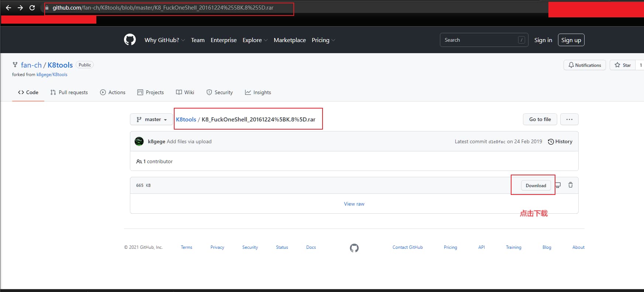Open the file History link

pyautogui.click(x=560, y=141)
